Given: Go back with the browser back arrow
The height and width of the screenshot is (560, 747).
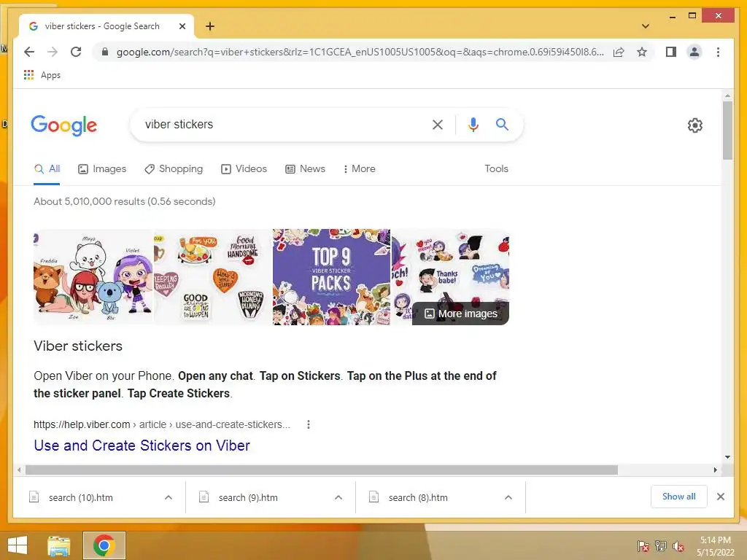Looking at the screenshot, I should pos(29,52).
